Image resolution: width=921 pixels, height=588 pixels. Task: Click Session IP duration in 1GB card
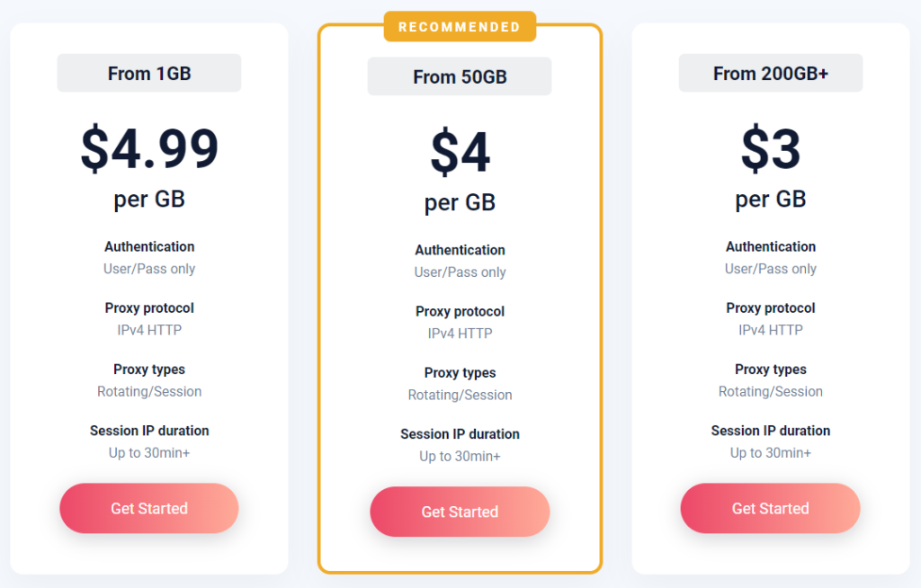point(149,431)
